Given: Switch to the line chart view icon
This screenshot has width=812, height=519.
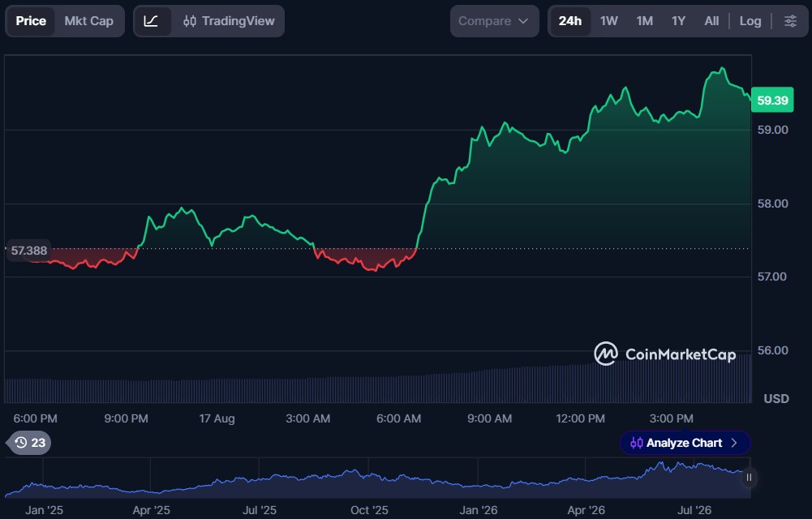Looking at the screenshot, I should click(151, 21).
